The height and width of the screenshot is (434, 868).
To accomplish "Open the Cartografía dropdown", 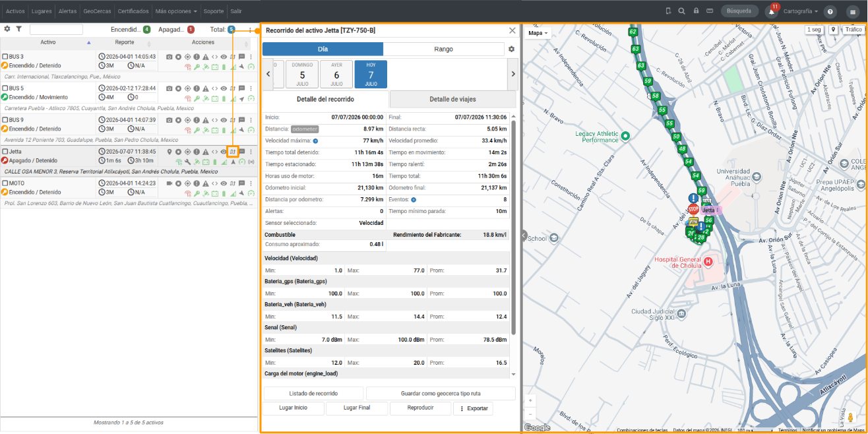I will click(x=801, y=11).
